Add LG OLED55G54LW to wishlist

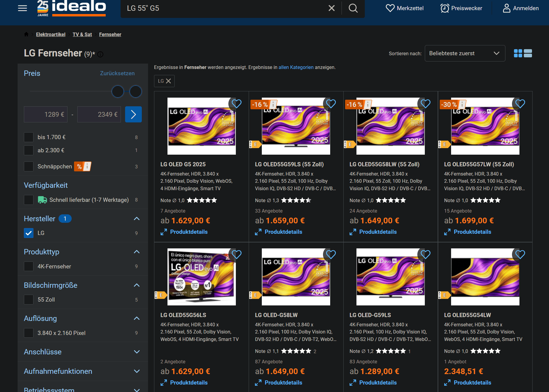pyautogui.click(x=520, y=254)
